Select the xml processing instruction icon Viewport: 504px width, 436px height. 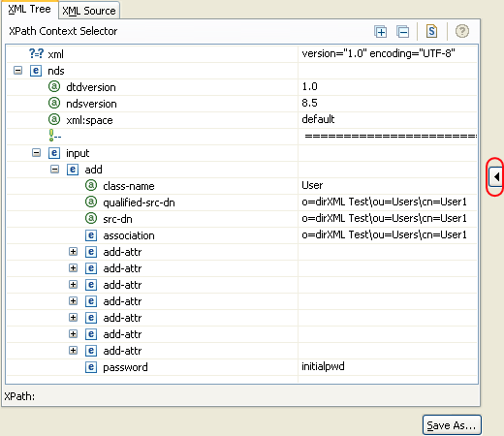[36, 53]
